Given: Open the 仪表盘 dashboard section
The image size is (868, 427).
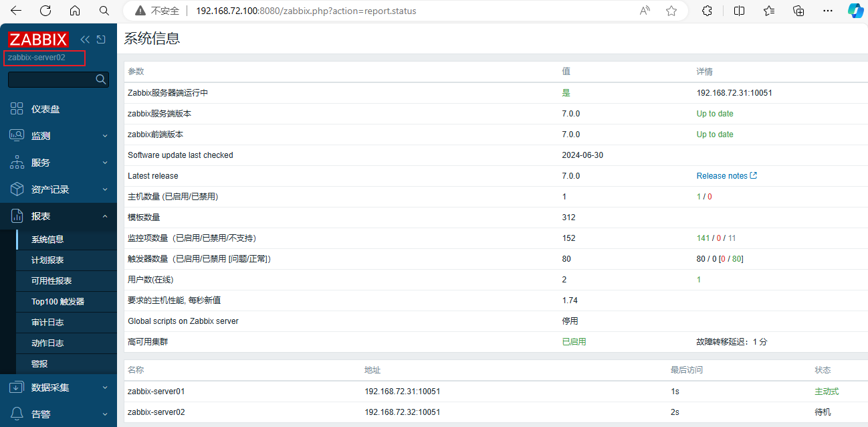Looking at the screenshot, I should pyautogui.click(x=40, y=108).
